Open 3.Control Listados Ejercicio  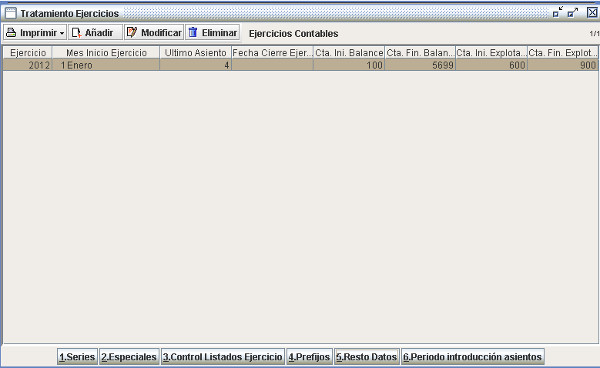(x=223, y=357)
